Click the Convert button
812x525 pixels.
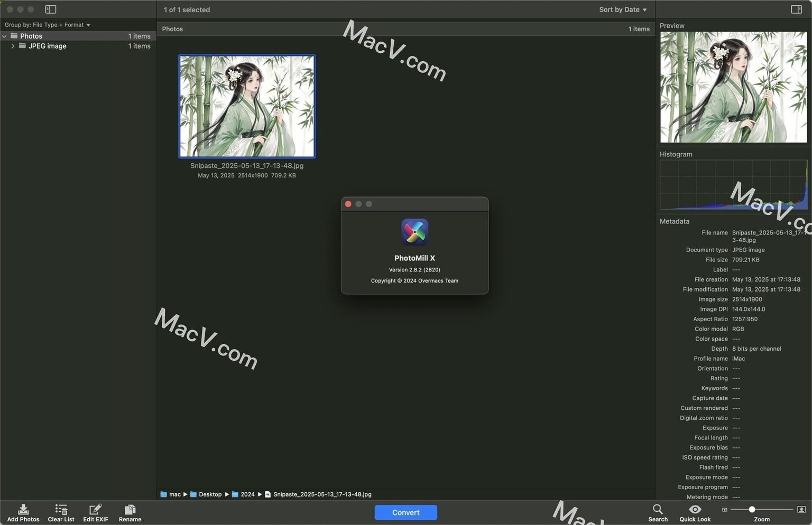click(x=406, y=512)
